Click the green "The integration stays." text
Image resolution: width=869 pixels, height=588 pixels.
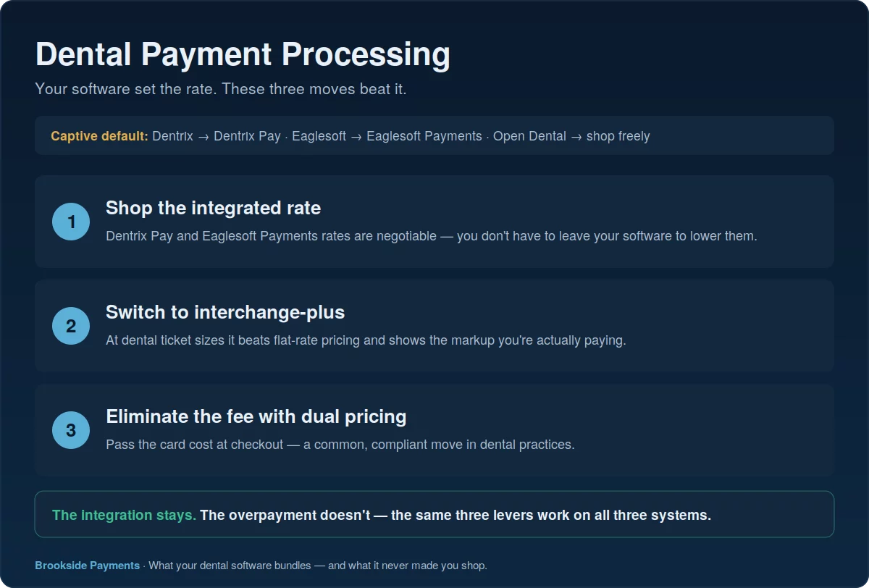click(124, 516)
